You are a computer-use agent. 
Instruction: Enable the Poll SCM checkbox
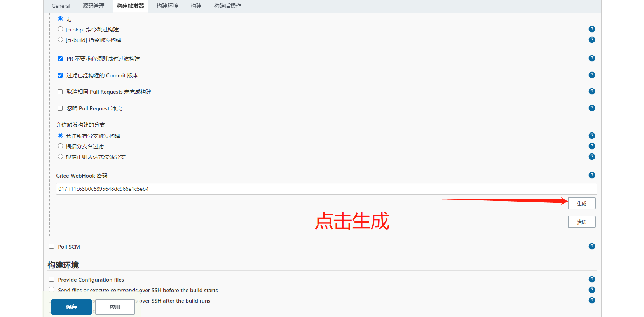click(51, 246)
